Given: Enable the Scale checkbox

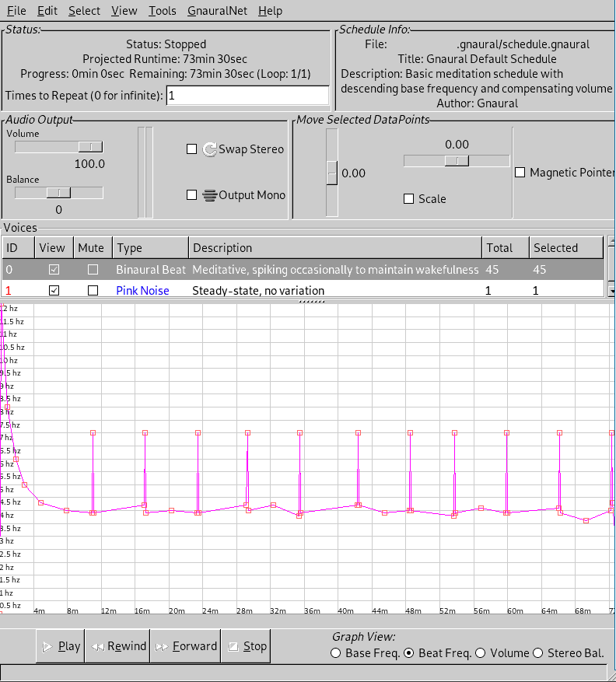Looking at the screenshot, I should pos(409,199).
